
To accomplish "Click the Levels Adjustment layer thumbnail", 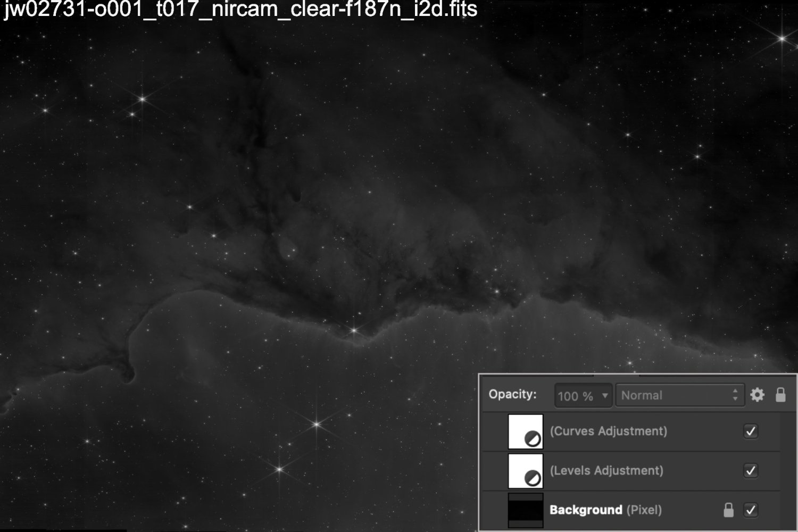I will 526,470.
